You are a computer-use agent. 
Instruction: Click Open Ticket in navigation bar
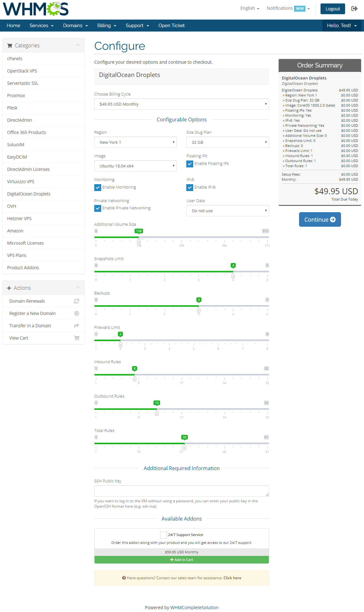171,26
